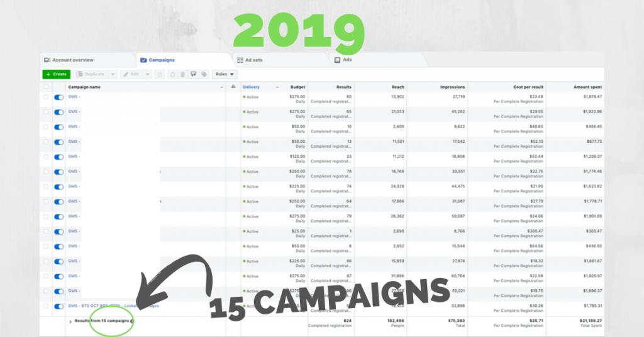644x337 pixels.
Task: Open the dropdown arrow next to Duplicate
Action: tap(112, 74)
